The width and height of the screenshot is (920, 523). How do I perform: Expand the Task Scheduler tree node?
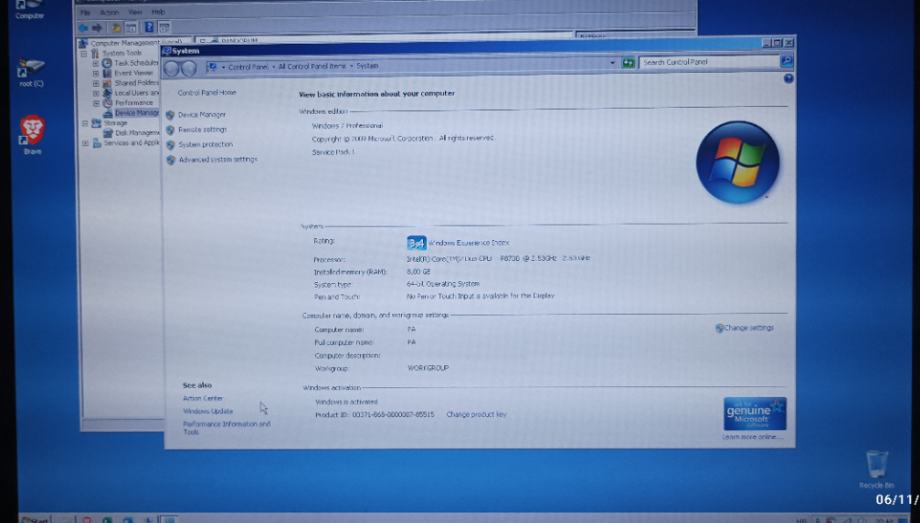click(x=96, y=63)
